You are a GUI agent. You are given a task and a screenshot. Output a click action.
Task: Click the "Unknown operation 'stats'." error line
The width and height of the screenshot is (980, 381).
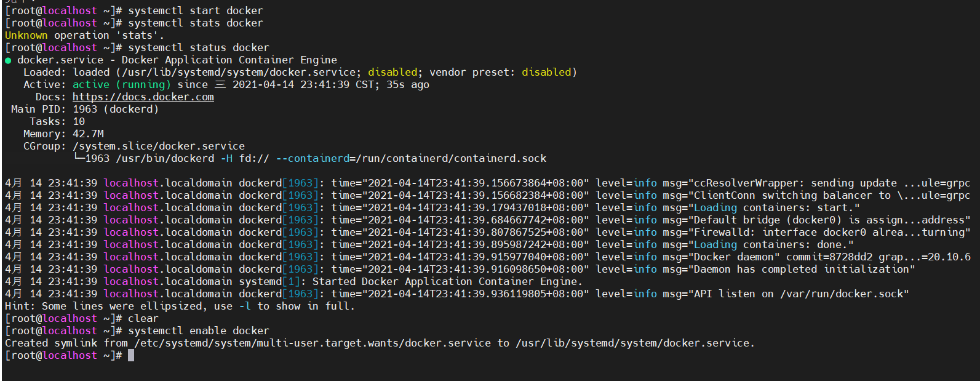[x=85, y=35]
